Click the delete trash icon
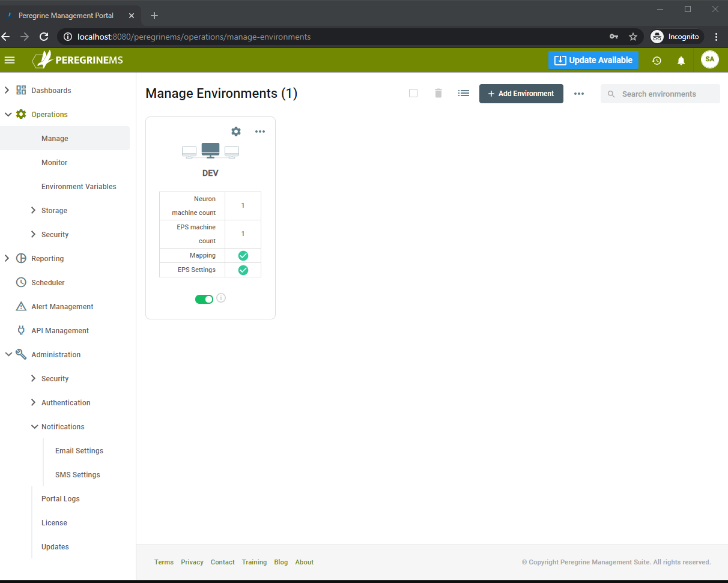728x583 pixels. (x=438, y=93)
